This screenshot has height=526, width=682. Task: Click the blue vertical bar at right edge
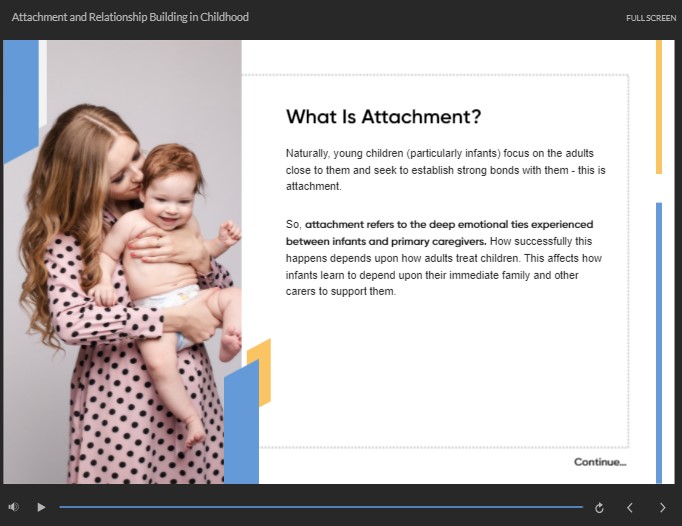click(x=659, y=340)
